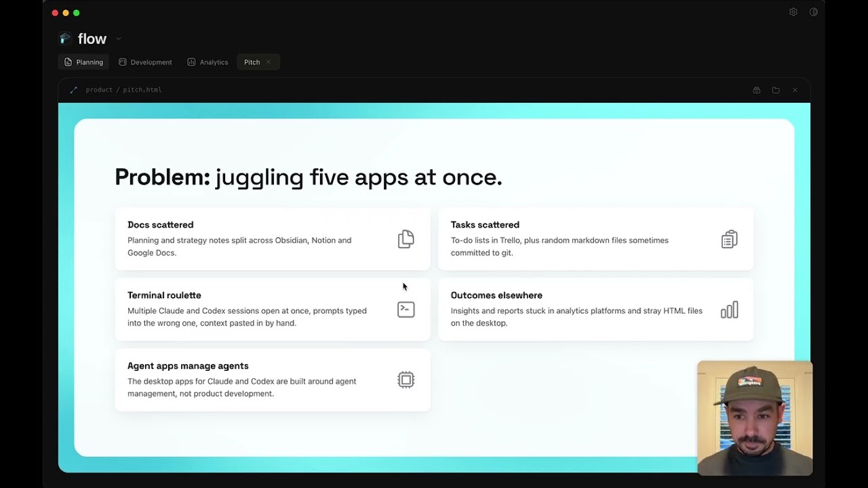
Task: Click the text about desktop apps for Claude and Codex
Action: point(242,388)
